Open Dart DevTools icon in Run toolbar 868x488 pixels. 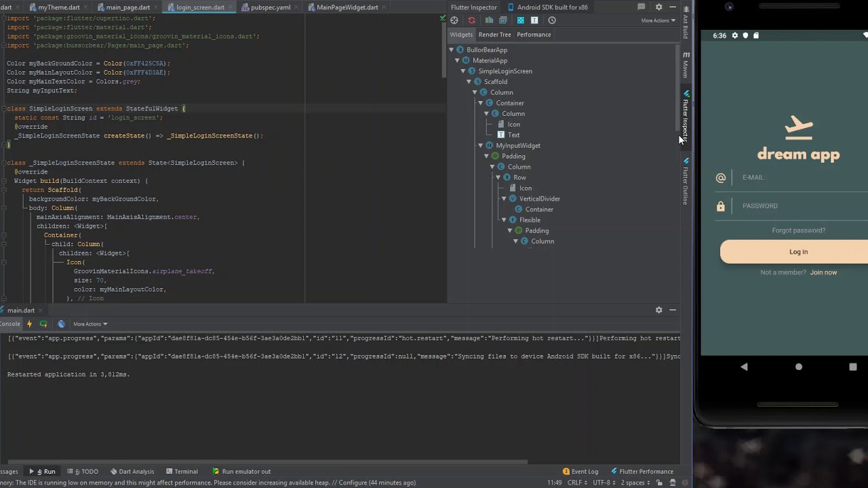[x=61, y=324]
